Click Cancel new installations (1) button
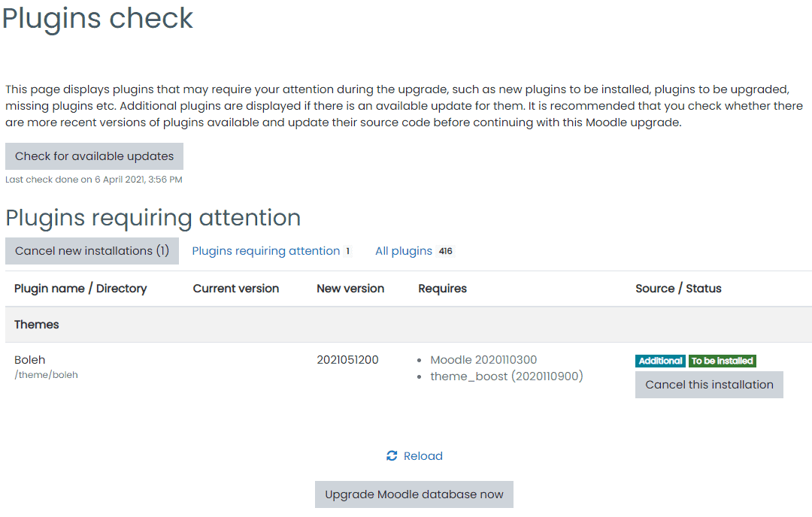Viewport: 812px width, 517px height. click(92, 251)
